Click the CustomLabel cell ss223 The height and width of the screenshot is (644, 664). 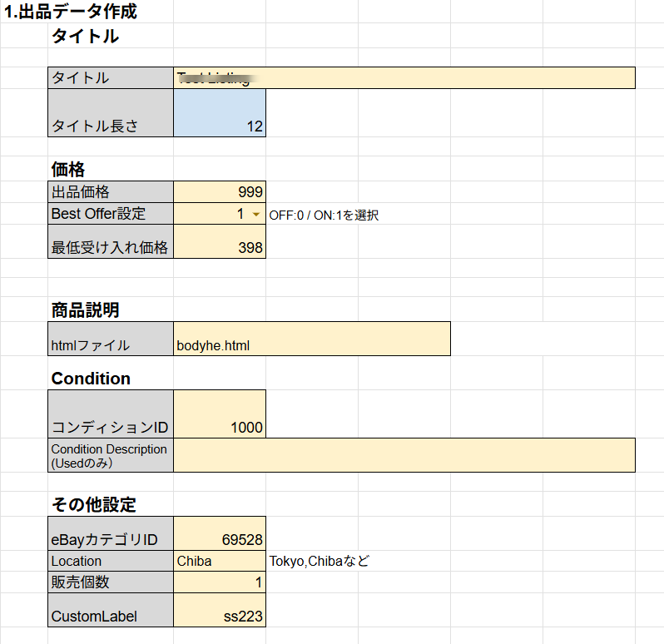220,610
